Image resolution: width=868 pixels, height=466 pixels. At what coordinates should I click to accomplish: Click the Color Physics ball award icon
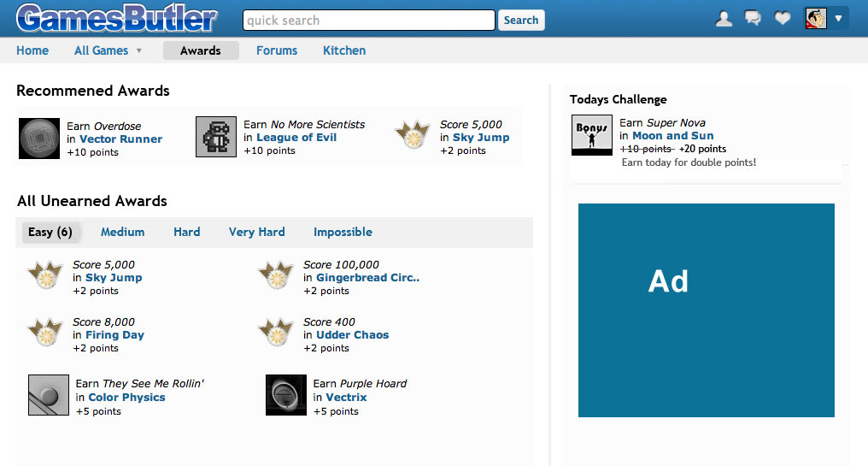49,395
